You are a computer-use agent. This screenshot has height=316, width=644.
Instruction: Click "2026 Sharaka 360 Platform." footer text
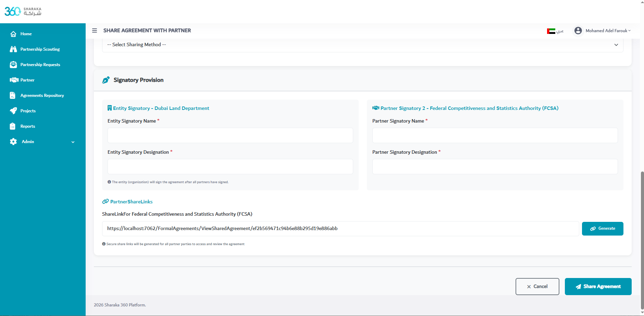coord(120,305)
